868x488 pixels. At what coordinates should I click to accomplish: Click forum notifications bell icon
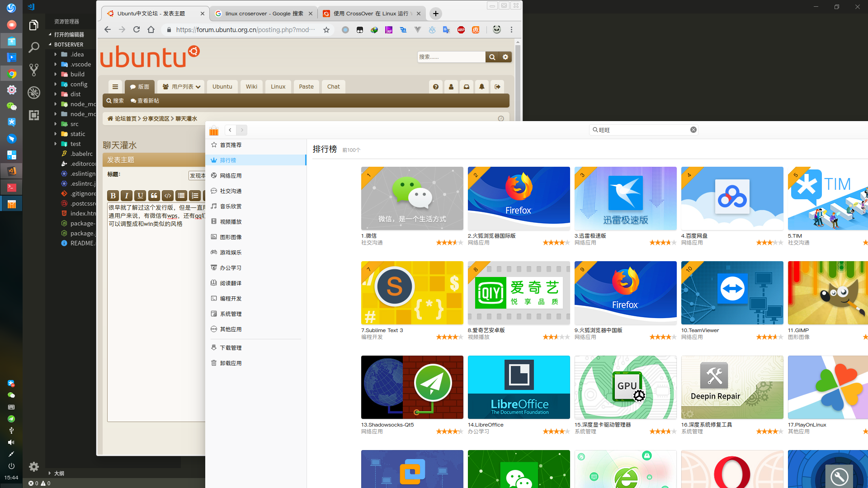point(482,87)
